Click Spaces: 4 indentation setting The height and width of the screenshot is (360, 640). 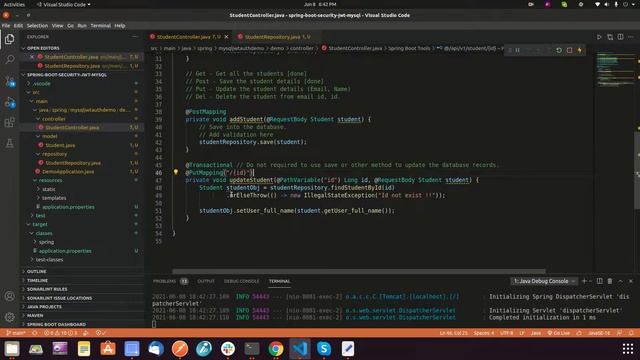coord(484,333)
